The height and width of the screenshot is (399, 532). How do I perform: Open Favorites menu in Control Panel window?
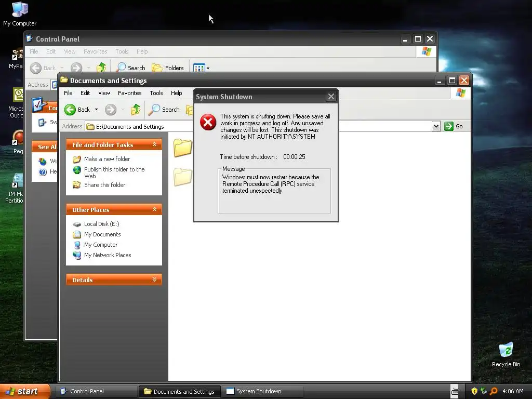coord(96,51)
